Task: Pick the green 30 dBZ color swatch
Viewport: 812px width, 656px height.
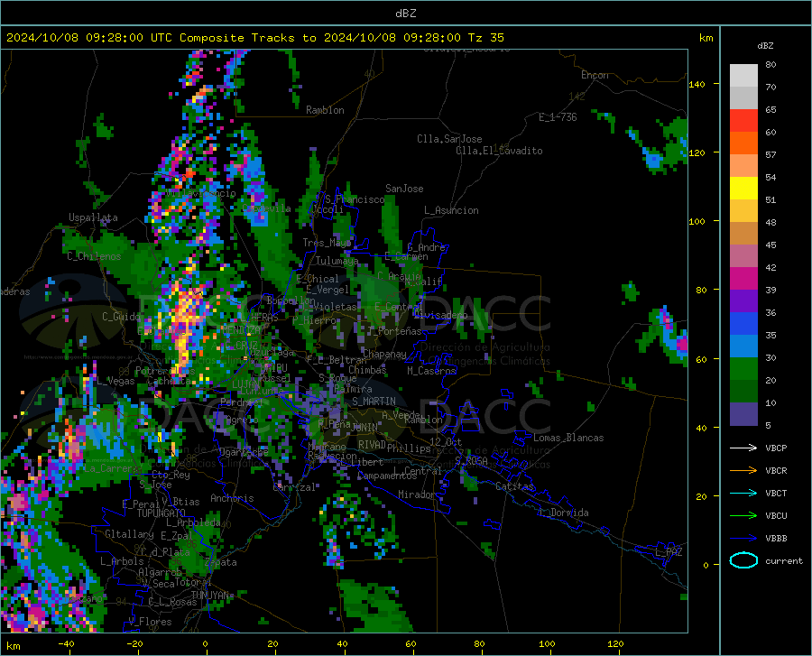Action: pos(743,369)
